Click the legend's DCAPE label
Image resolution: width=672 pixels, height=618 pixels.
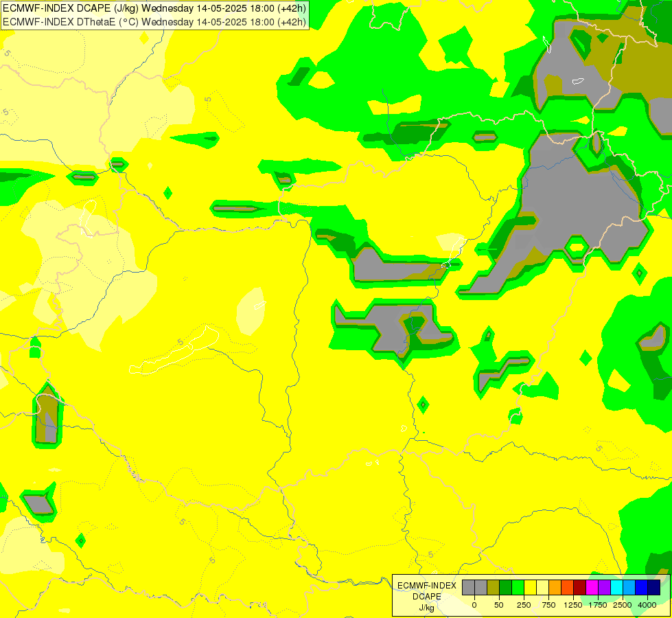(427, 597)
